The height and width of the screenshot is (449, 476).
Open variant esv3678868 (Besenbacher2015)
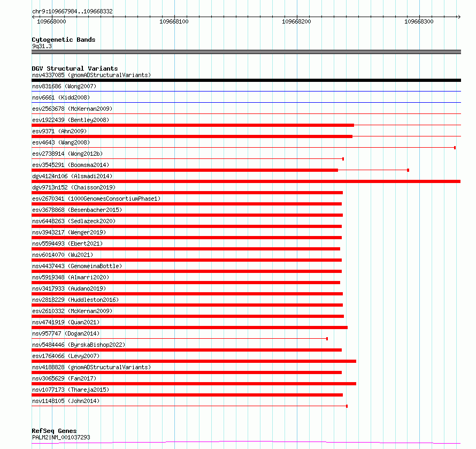point(77,210)
